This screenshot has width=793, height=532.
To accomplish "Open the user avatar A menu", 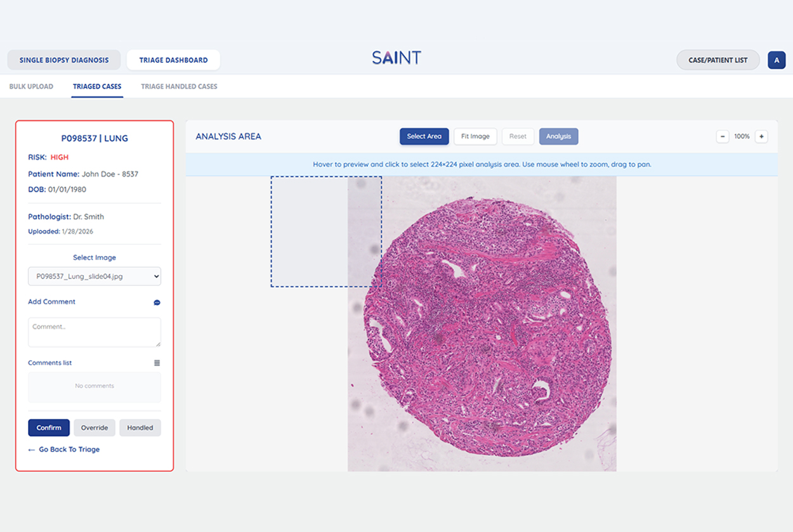I will click(x=777, y=60).
